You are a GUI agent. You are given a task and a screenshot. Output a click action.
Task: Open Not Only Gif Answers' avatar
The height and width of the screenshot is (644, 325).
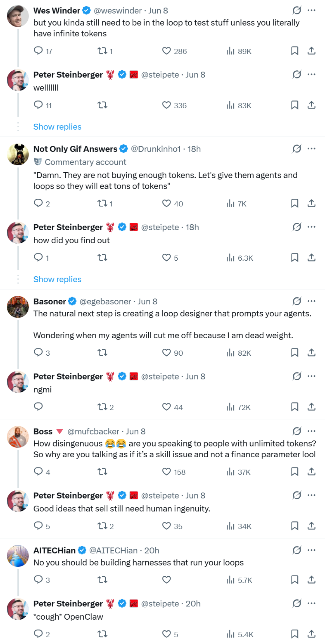18,155
